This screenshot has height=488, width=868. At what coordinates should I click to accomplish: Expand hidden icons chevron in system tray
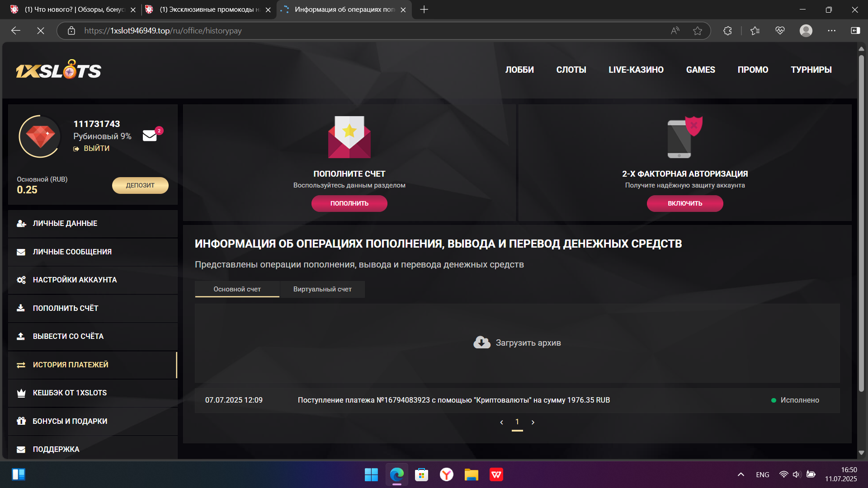pyautogui.click(x=741, y=474)
